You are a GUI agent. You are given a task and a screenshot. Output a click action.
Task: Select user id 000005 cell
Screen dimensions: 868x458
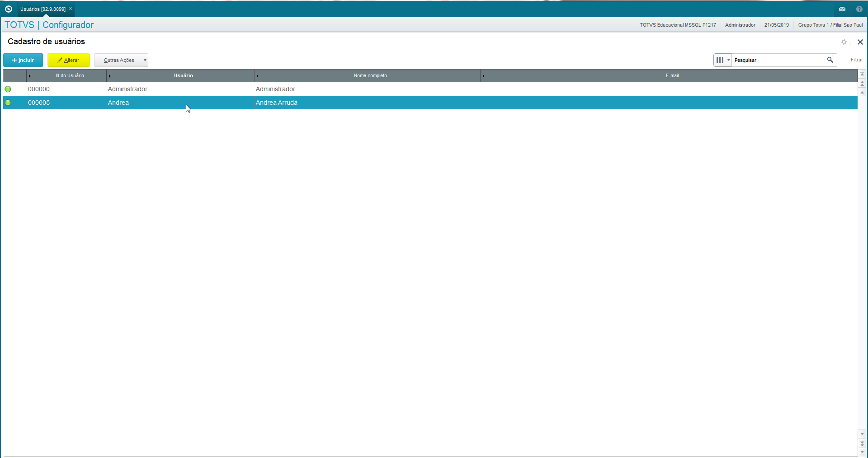tap(39, 103)
